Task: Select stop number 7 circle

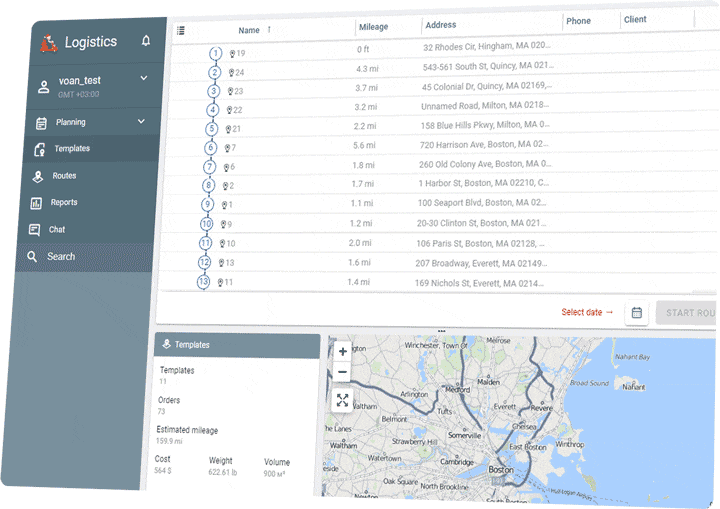Action: [x=209, y=167]
